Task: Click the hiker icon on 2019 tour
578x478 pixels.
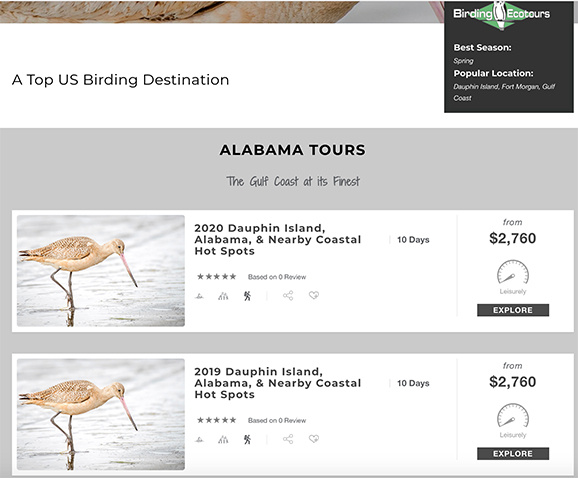Action: [247, 439]
